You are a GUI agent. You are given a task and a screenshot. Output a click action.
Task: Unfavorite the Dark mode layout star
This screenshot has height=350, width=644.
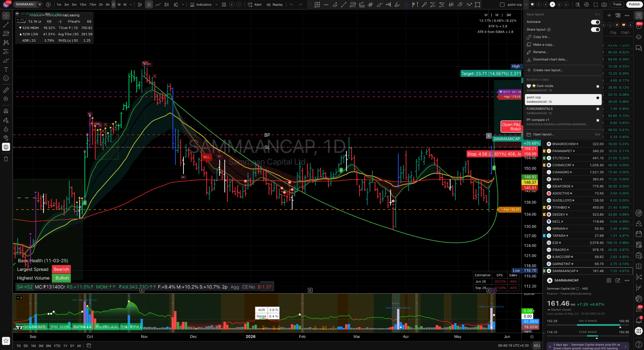pyautogui.click(x=597, y=86)
